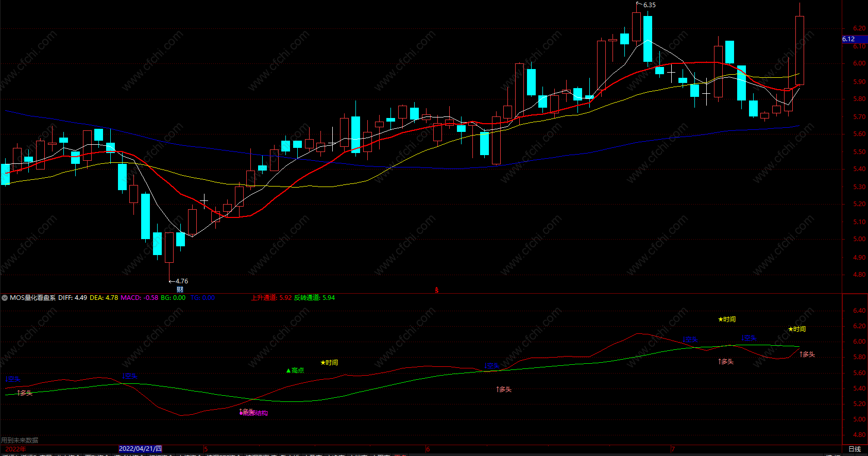Screen dimensions: 868x456
Task: Click the candlestick above the 4.76 label
Action: pos(169,248)
